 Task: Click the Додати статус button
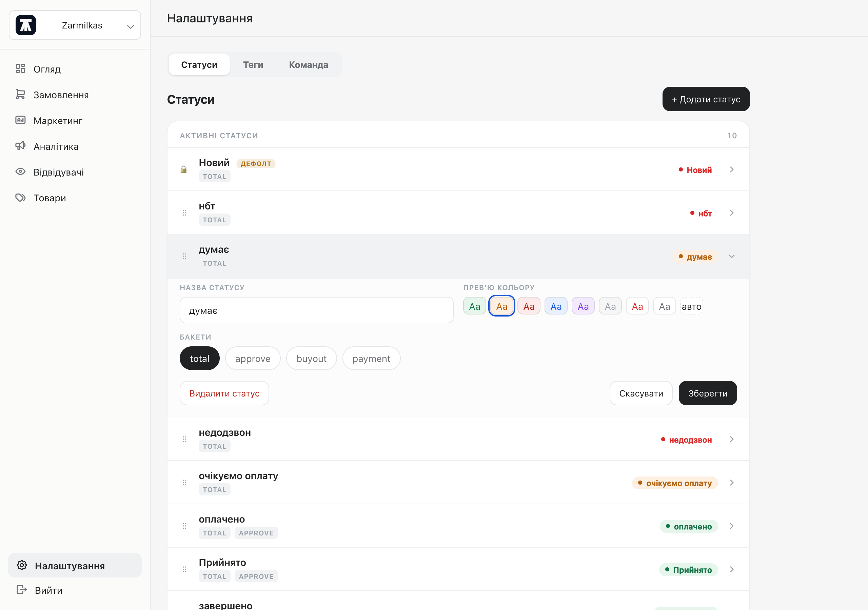point(706,99)
